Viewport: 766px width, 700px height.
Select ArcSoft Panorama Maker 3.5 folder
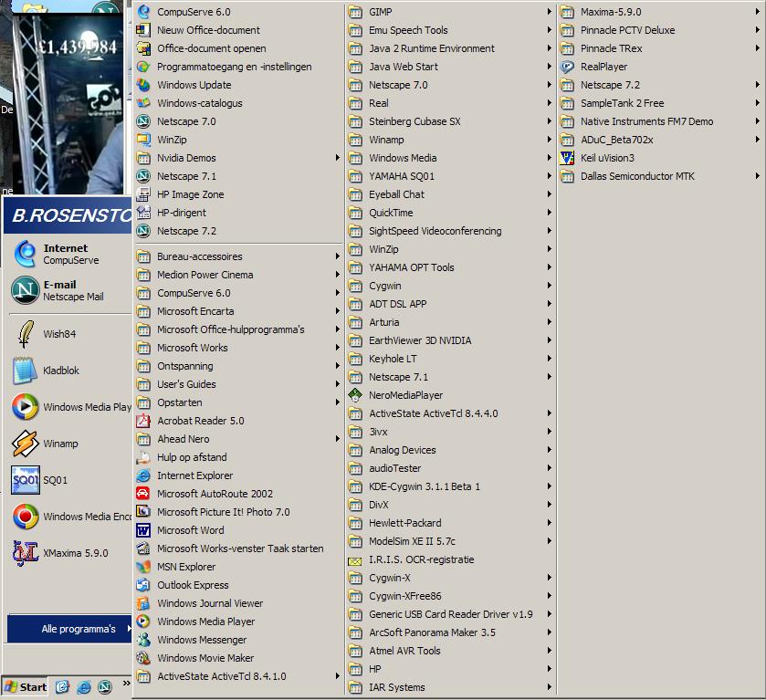(450, 632)
